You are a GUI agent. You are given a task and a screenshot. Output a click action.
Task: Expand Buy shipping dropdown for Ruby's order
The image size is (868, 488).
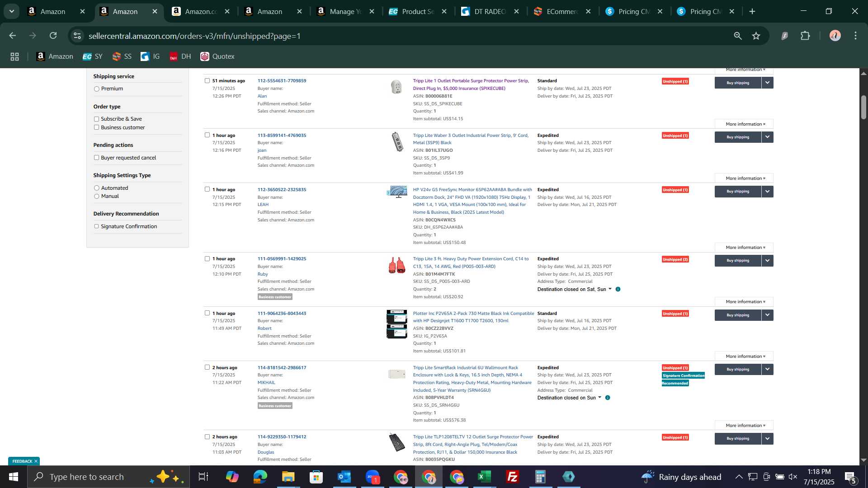point(768,261)
